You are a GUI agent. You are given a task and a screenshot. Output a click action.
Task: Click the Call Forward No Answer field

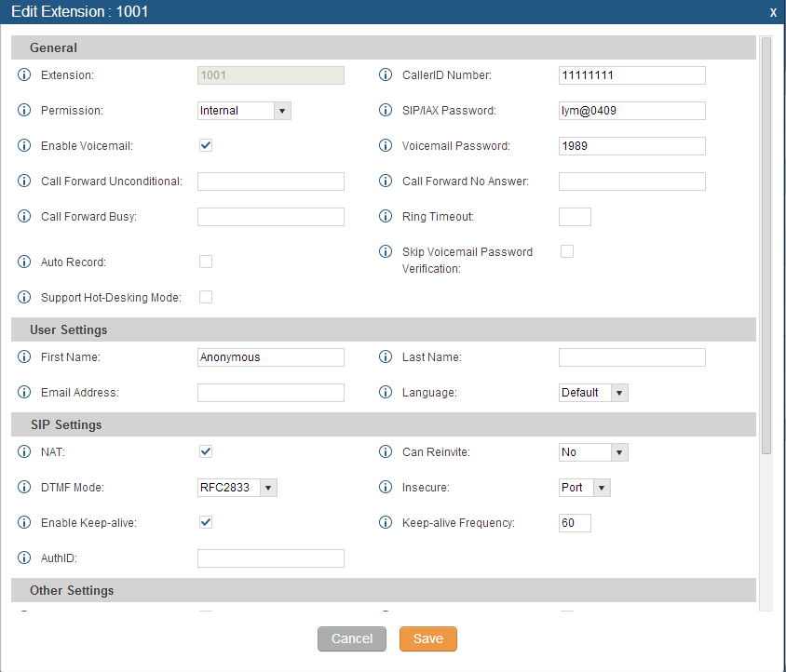632,181
